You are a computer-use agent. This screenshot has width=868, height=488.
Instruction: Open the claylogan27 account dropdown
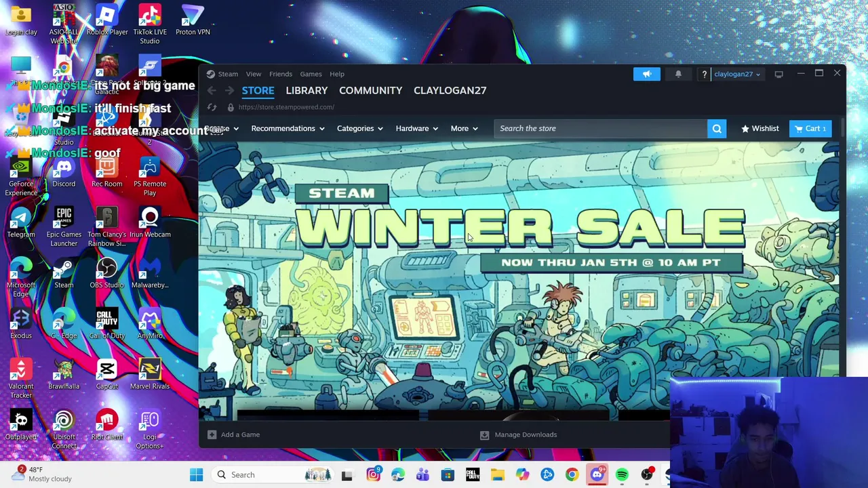click(736, 74)
